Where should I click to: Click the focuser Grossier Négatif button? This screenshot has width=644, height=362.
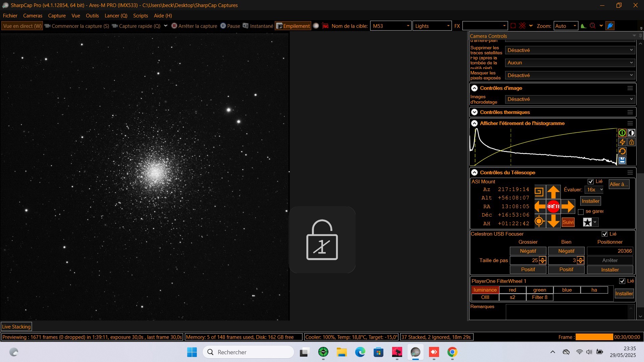click(x=528, y=251)
